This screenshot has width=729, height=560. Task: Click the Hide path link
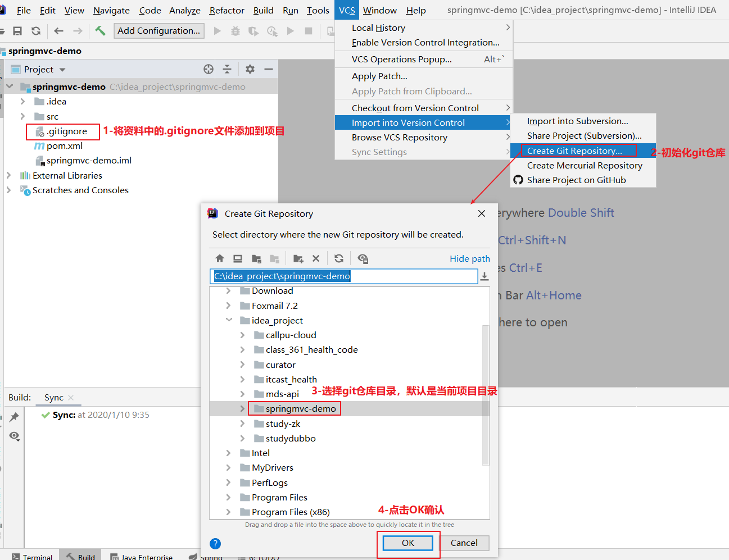click(x=470, y=258)
